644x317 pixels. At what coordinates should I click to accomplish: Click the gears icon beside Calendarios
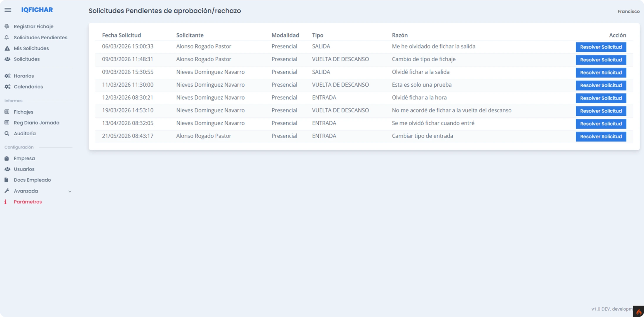tap(7, 87)
